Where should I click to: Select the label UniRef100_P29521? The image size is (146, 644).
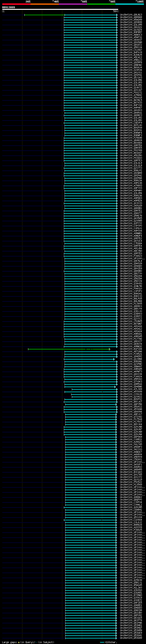(x=131, y=354)
